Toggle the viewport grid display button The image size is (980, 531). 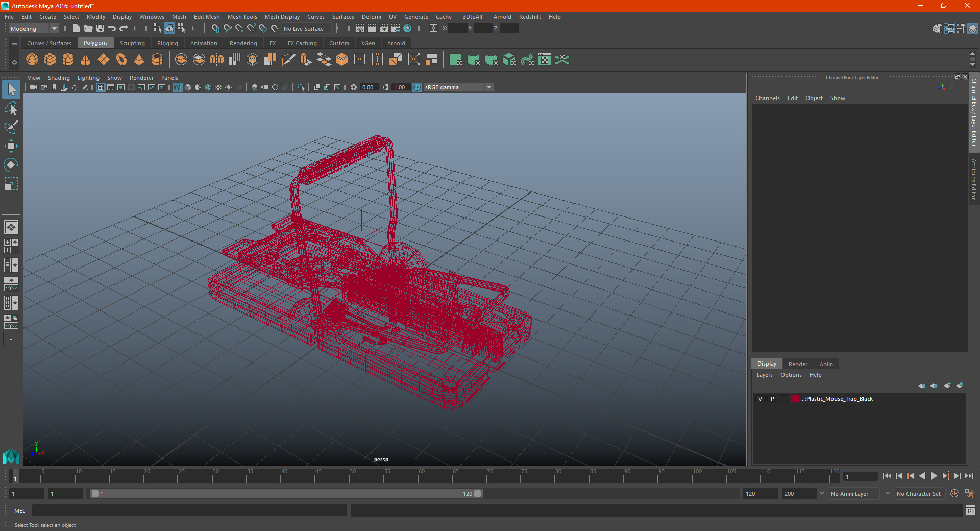101,87
